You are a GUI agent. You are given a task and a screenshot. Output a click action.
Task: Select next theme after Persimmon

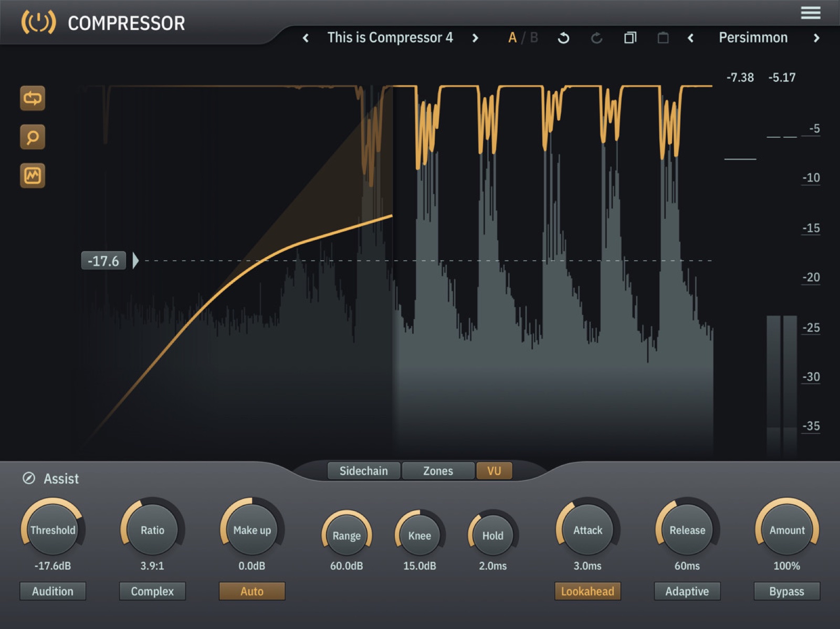[x=816, y=38]
